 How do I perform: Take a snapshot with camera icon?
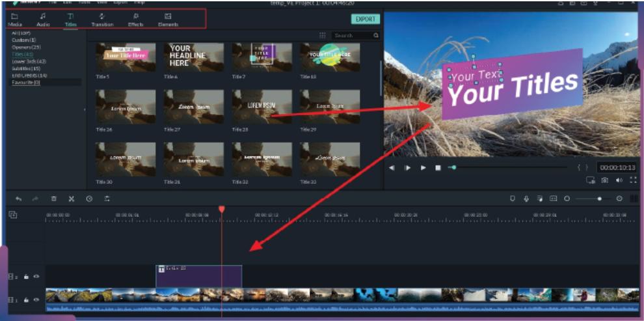point(605,180)
